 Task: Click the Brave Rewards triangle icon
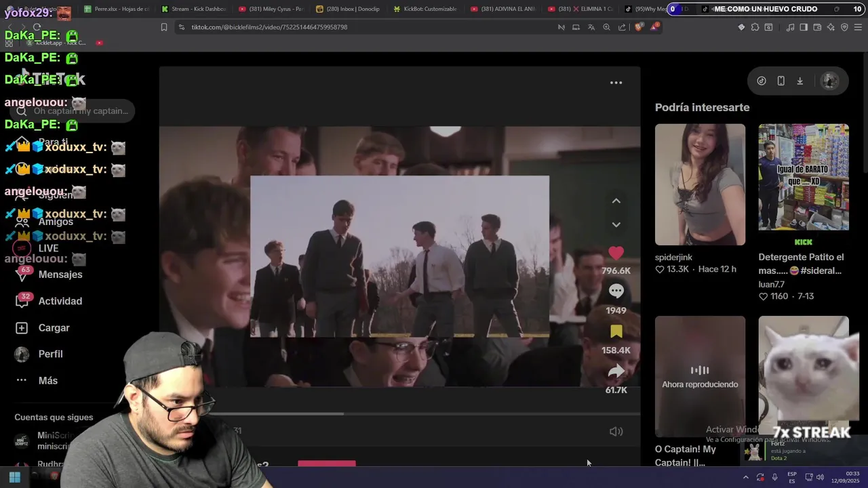click(x=654, y=27)
